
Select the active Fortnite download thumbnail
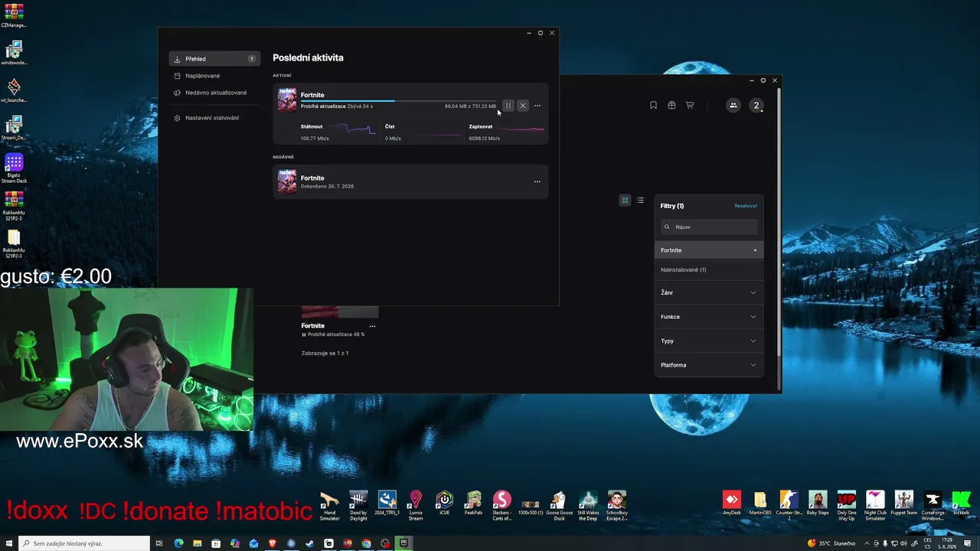pyautogui.click(x=287, y=100)
